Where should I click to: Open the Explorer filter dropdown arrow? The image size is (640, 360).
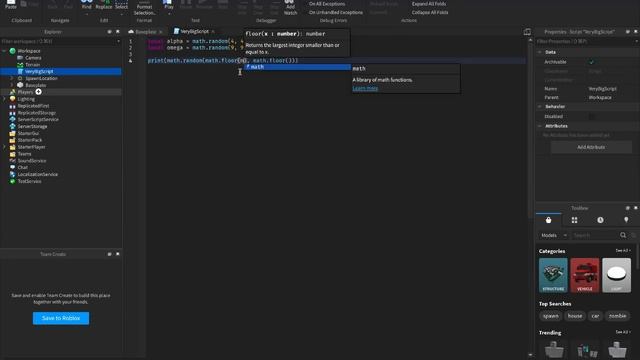[119, 41]
